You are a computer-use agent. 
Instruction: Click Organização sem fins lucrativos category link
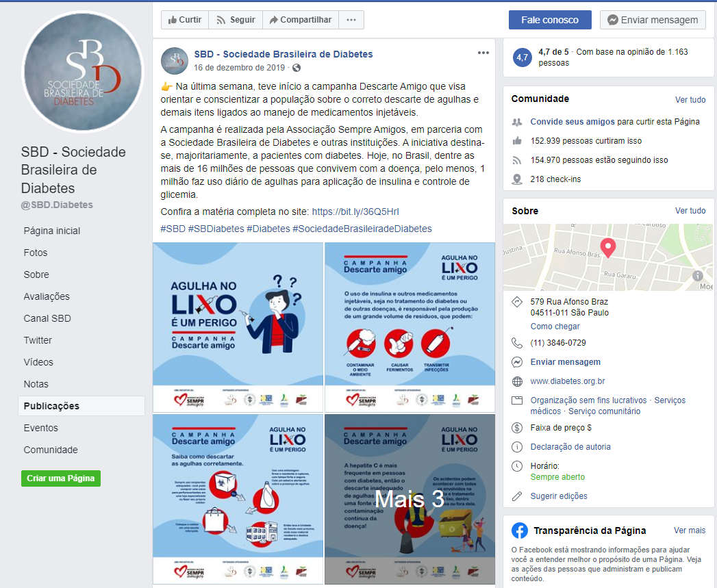tap(588, 400)
